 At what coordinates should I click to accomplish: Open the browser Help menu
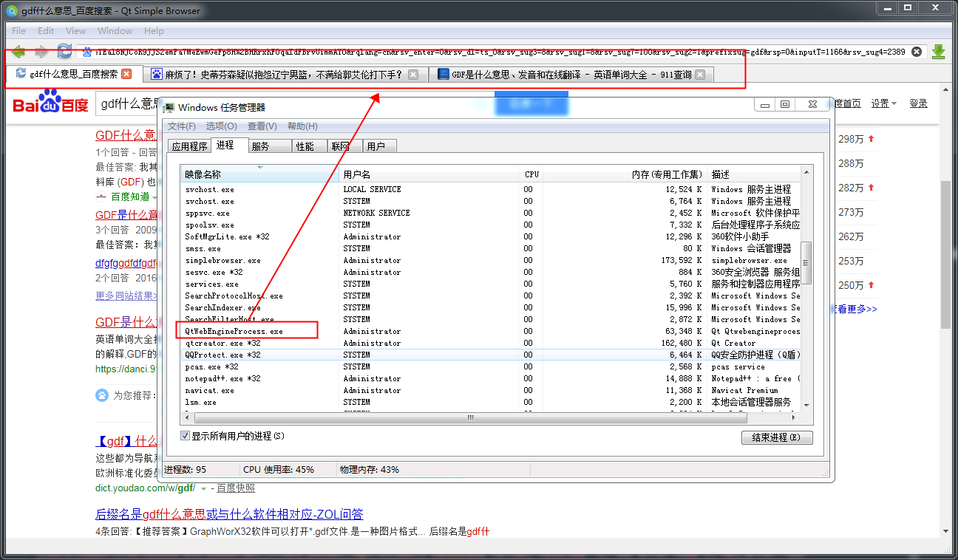(x=154, y=31)
